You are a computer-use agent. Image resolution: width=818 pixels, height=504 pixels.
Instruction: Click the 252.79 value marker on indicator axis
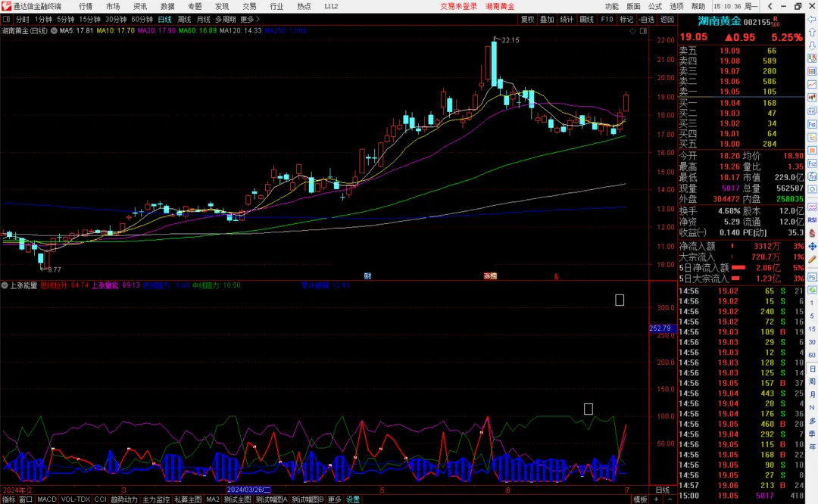pos(661,328)
